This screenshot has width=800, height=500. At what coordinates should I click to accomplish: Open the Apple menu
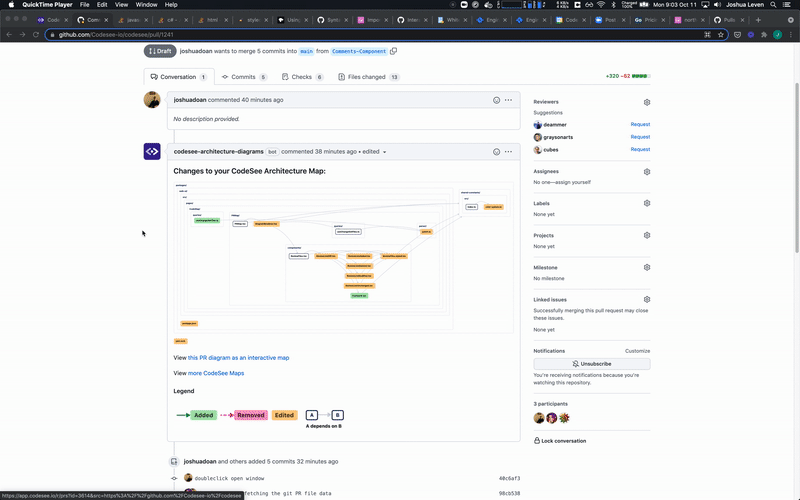click(11, 5)
